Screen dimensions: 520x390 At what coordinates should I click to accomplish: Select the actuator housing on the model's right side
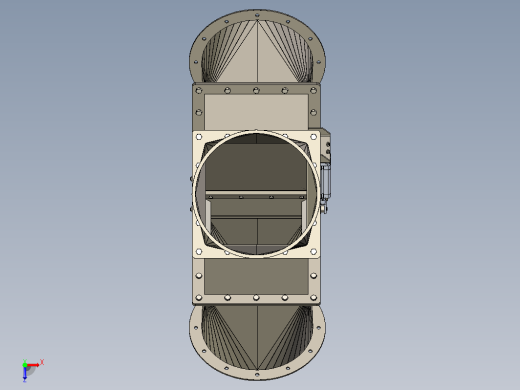[x=325, y=172]
